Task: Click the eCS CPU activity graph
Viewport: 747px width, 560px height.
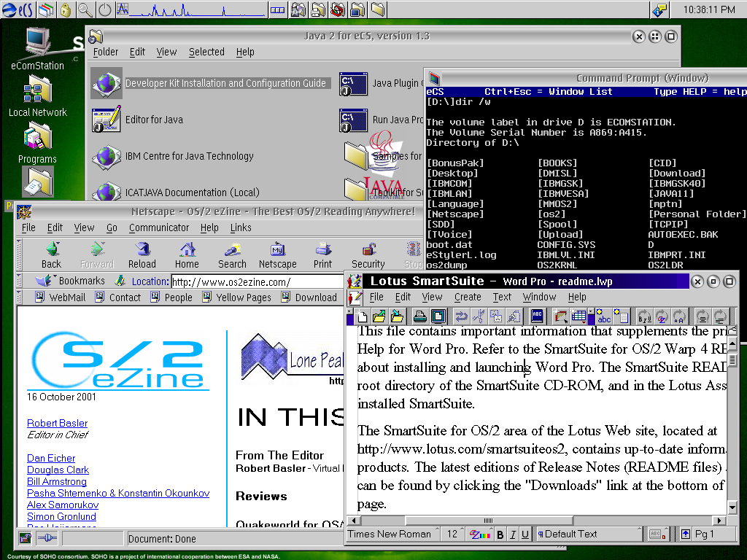Action: tap(191, 9)
